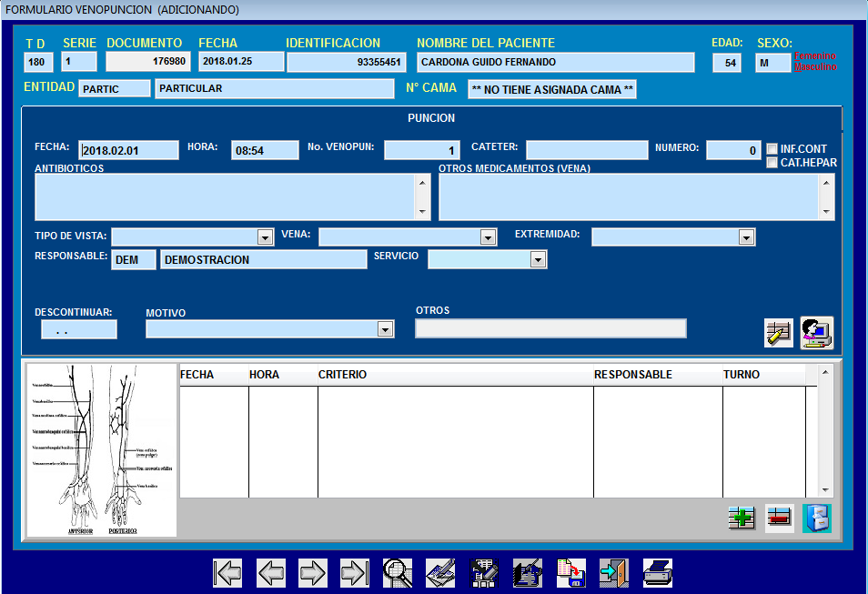Exit the form via the door icon
The width and height of the screenshot is (868, 594).
[x=614, y=573]
